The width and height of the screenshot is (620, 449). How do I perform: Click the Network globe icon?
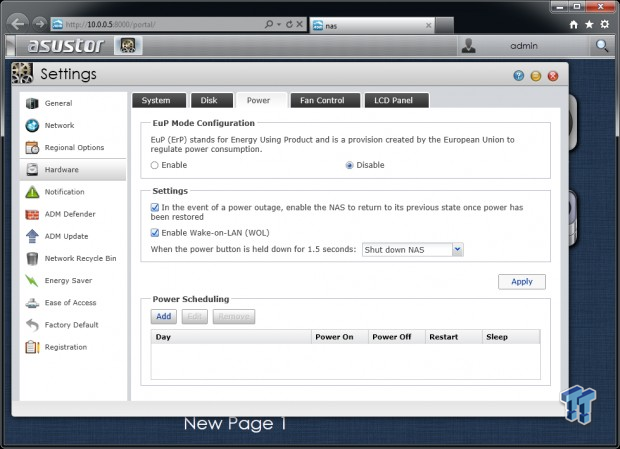(x=32, y=126)
